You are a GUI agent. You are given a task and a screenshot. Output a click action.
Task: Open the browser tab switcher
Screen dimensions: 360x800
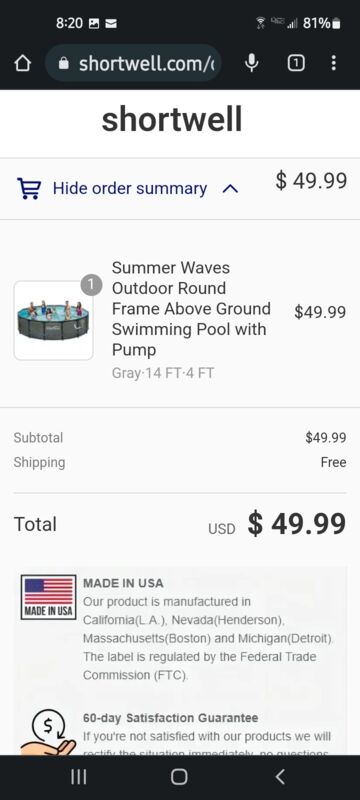coord(296,63)
